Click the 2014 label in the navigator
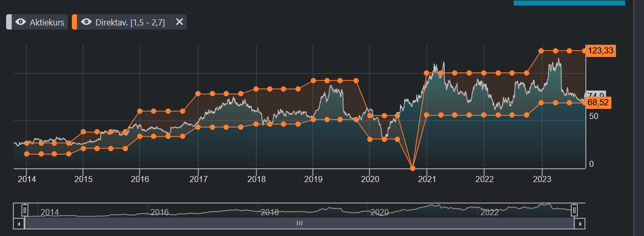 coord(50,212)
